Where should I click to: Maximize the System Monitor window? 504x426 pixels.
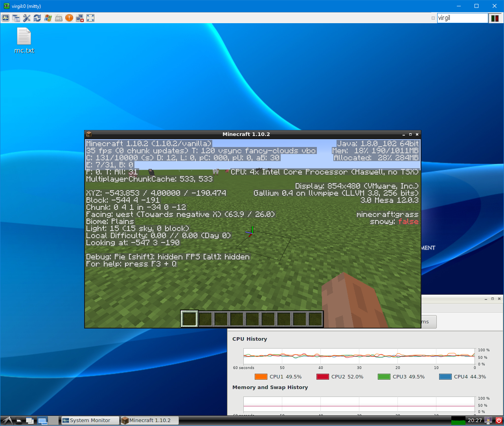(493, 299)
